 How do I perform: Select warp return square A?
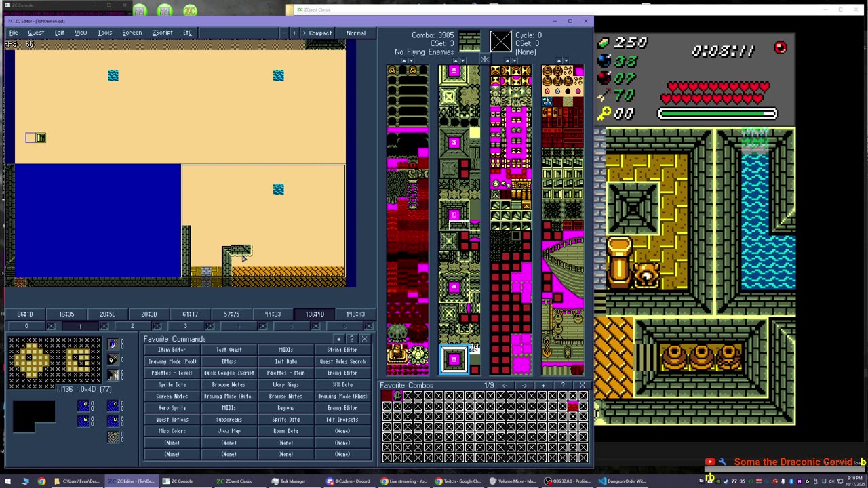[x=83, y=405]
